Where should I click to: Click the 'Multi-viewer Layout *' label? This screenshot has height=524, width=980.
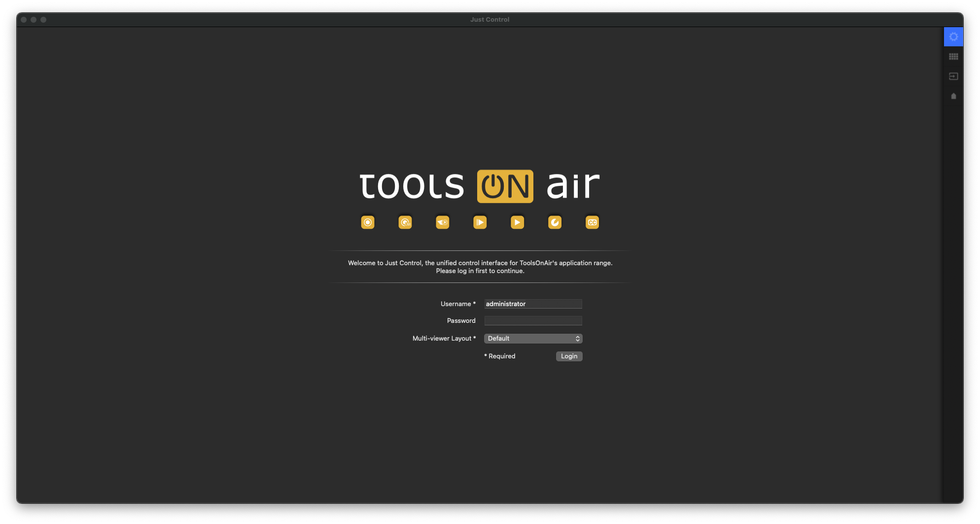pyautogui.click(x=444, y=338)
